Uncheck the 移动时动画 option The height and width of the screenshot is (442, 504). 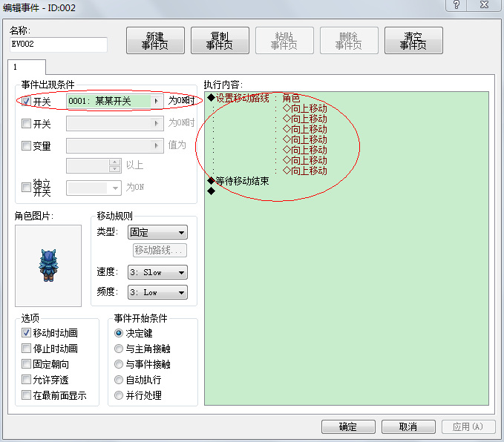coord(26,332)
